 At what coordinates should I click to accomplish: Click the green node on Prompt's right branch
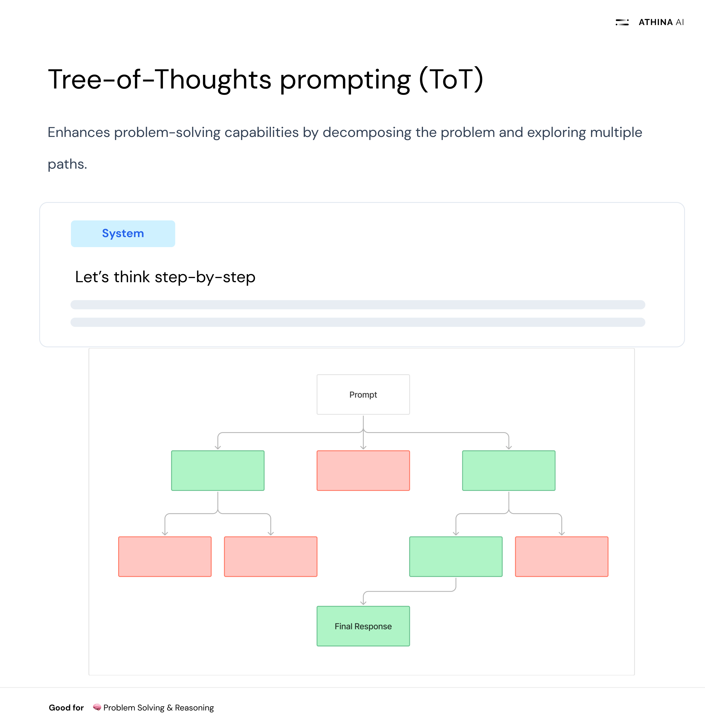click(509, 471)
